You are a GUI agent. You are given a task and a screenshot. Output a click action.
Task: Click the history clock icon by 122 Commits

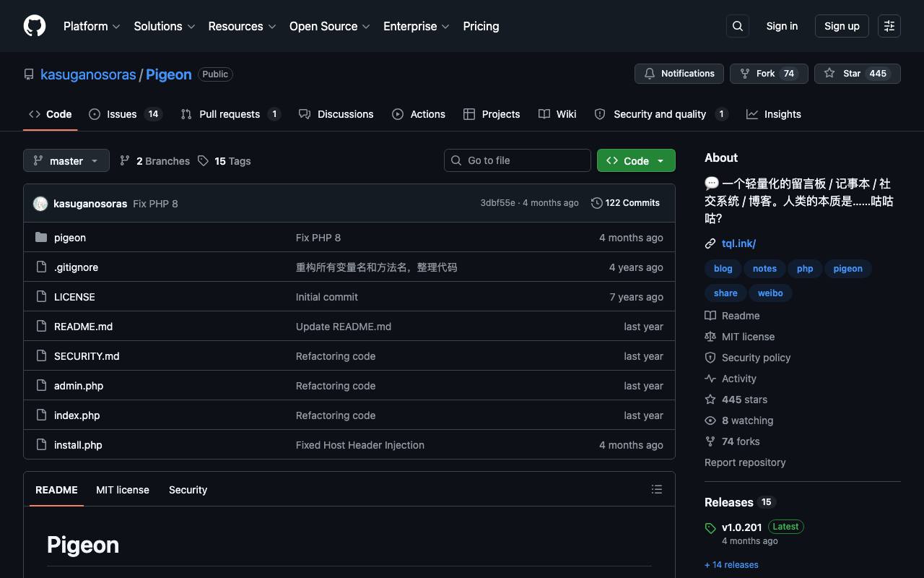[x=597, y=203]
